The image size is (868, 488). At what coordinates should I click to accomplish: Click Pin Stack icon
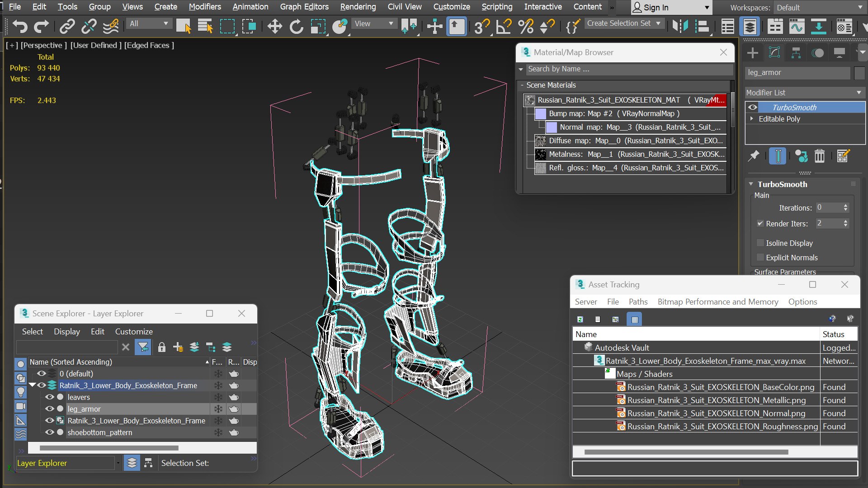(x=753, y=156)
